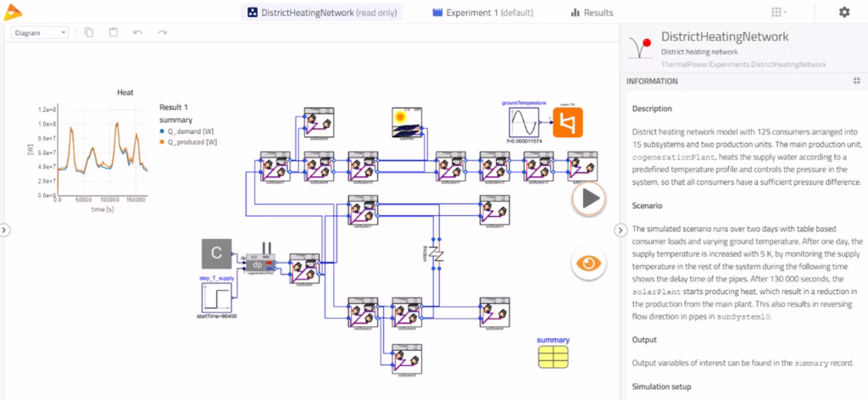Switch to the Experiment 1 tab
This screenshot has width=868, height=400.
click(483, 12)
